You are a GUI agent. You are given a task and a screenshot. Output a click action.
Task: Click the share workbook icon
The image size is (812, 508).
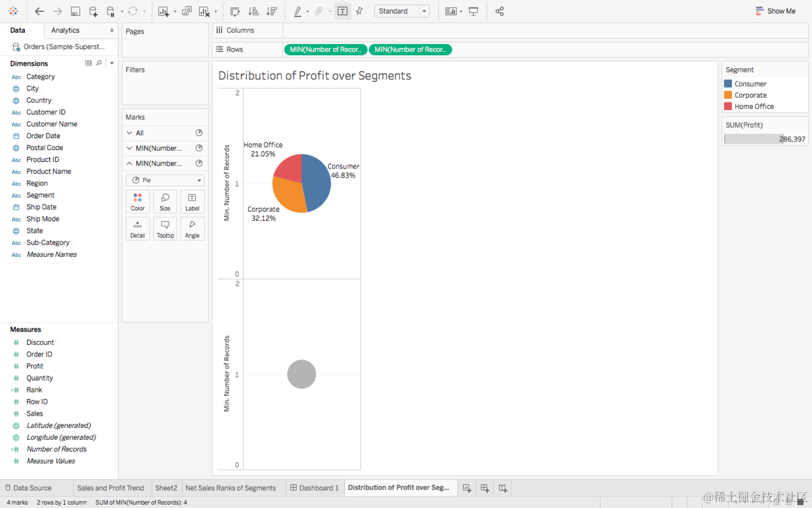tap(500, 11)
